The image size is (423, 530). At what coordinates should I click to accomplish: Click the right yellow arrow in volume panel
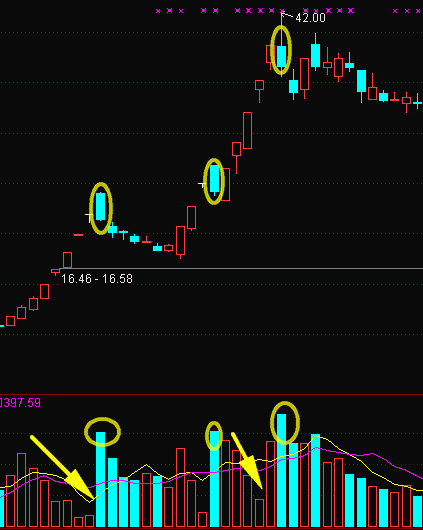(247, 460)
